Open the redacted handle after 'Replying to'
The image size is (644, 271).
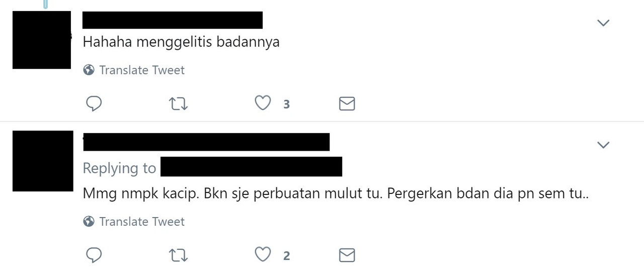tap(251, 167)
